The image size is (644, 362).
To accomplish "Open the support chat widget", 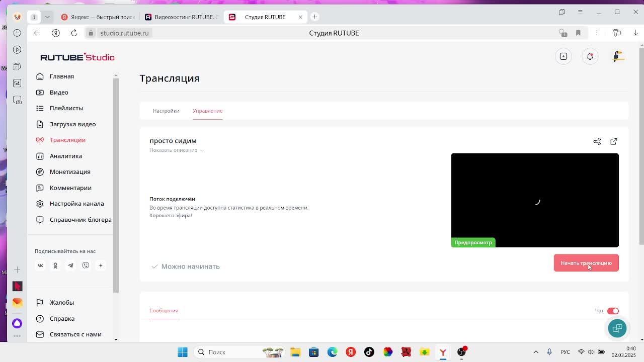I will 617,328.
